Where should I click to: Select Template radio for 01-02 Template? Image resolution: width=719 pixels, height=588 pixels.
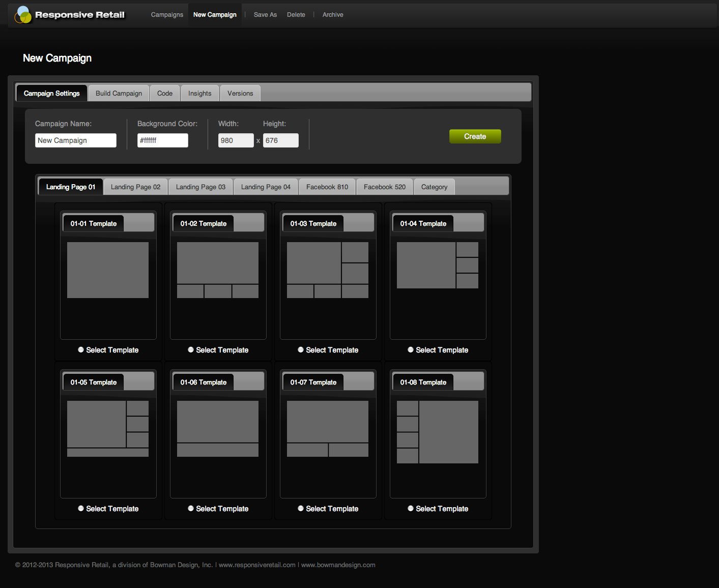pos(191,349)
